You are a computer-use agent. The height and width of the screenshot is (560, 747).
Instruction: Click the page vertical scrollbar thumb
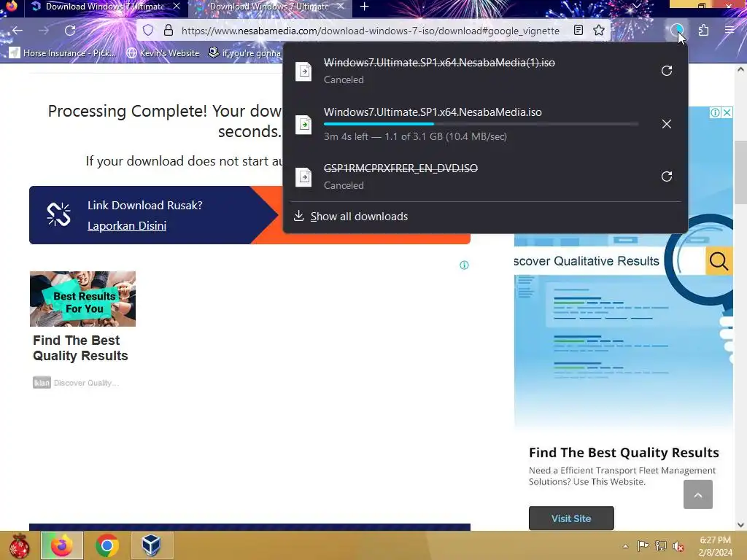[740, 172]
